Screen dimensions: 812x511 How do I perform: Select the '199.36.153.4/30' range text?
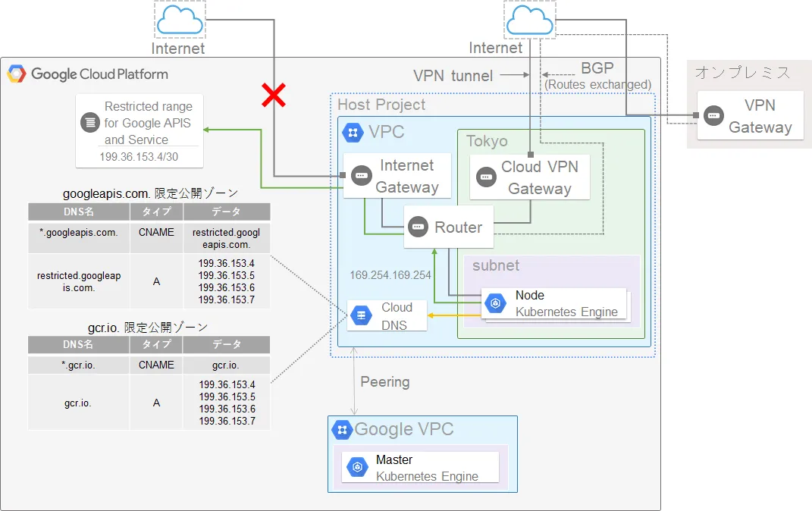(x=139, y=157)
